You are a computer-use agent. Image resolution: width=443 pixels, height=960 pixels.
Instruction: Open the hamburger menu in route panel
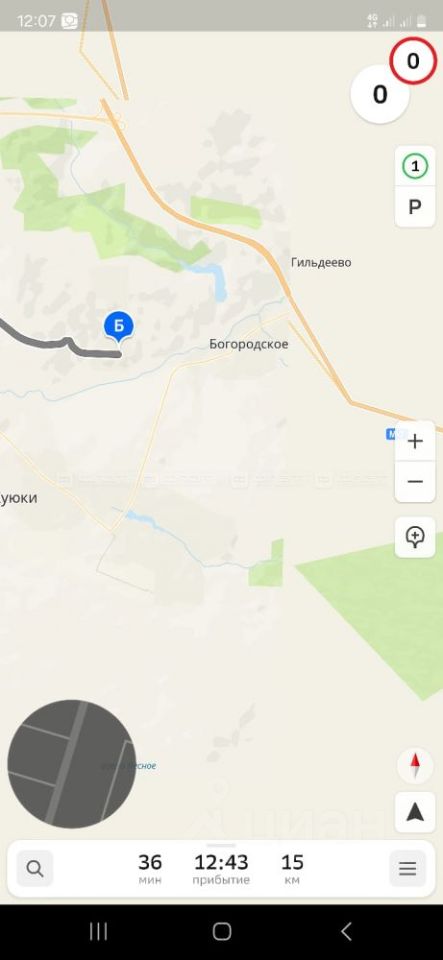coord(408,869)
